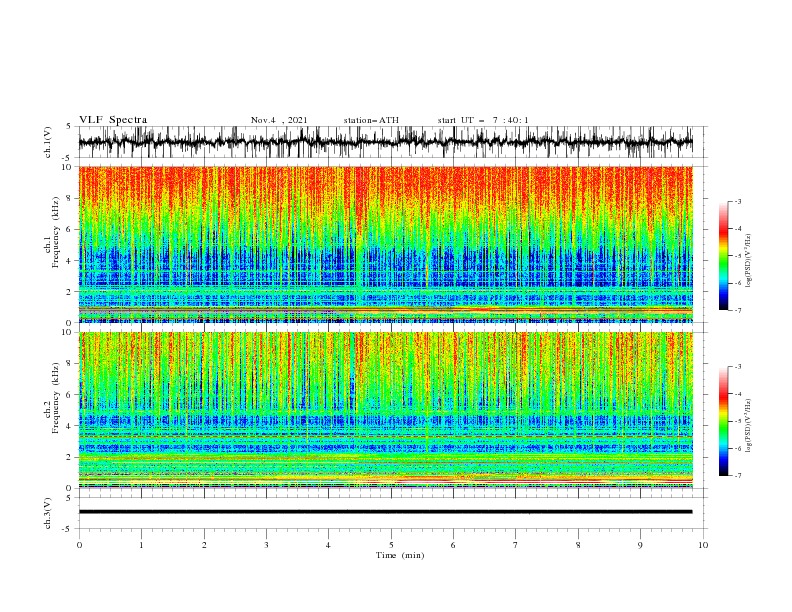Image resolution: width=792 pixels, height=612 pixels.
Task: Click the time axis tick label "2"
Action: [x=204, y=545]
